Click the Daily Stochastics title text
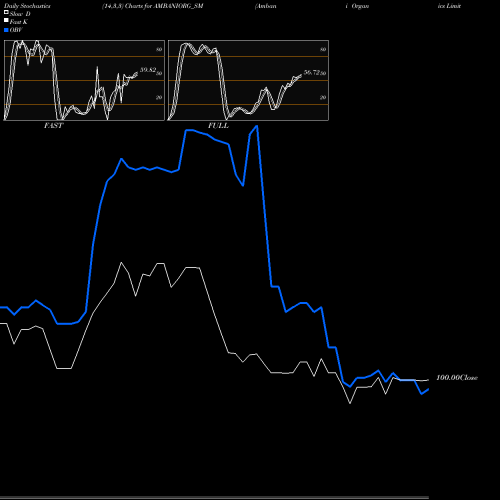 (x=27, y=6)
